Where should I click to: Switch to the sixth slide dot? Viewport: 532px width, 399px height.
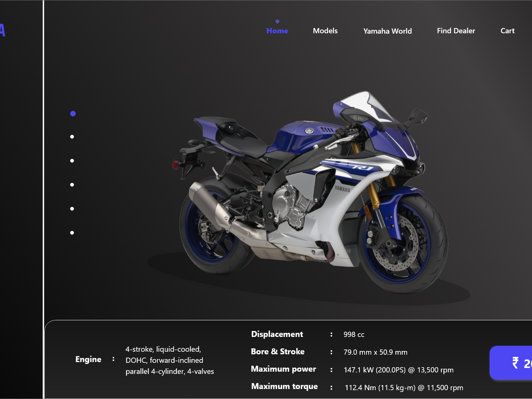(x=72, y=233)
